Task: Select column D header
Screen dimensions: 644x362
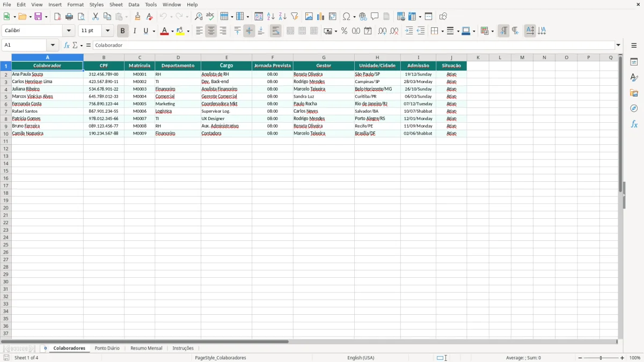Action: tap(178, 57)
